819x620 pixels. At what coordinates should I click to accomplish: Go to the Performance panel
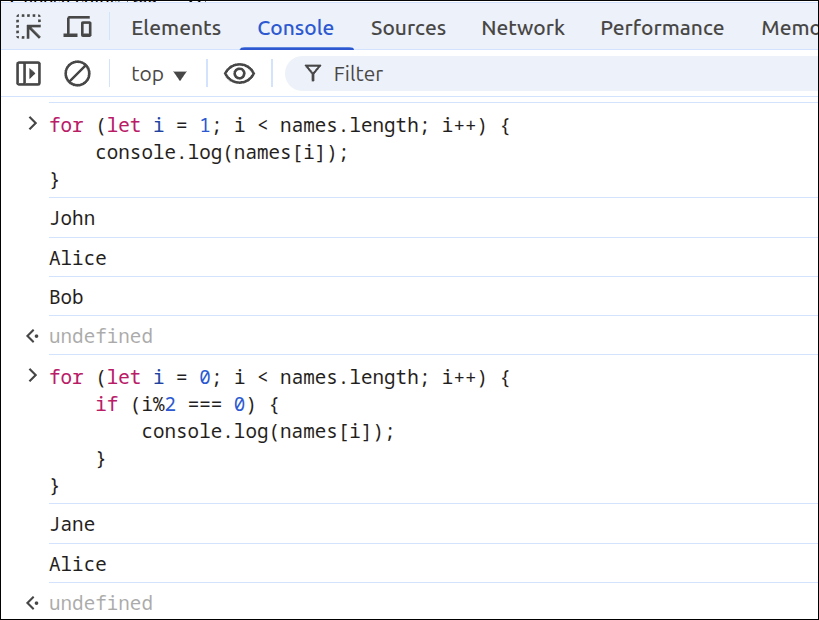(x=661, y=28)
